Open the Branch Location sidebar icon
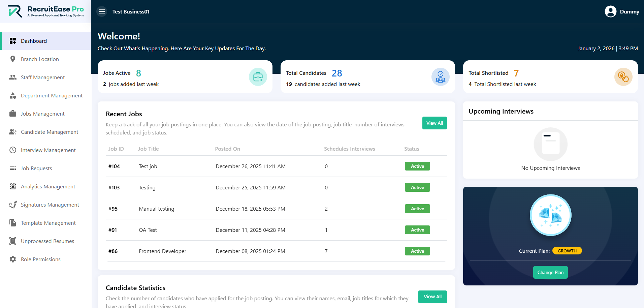The height and width of the screenshot is (308, 644). pyautogui.click(x=13, y=59)
